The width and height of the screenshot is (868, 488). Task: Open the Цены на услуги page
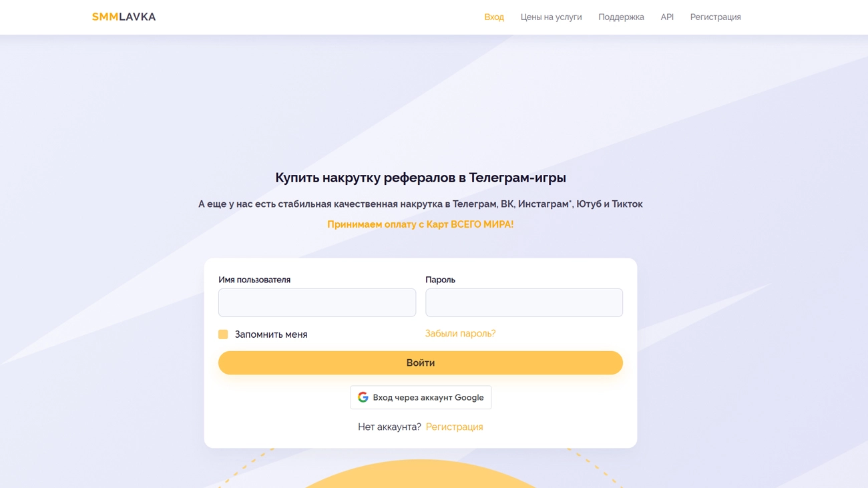click(550, 17)
